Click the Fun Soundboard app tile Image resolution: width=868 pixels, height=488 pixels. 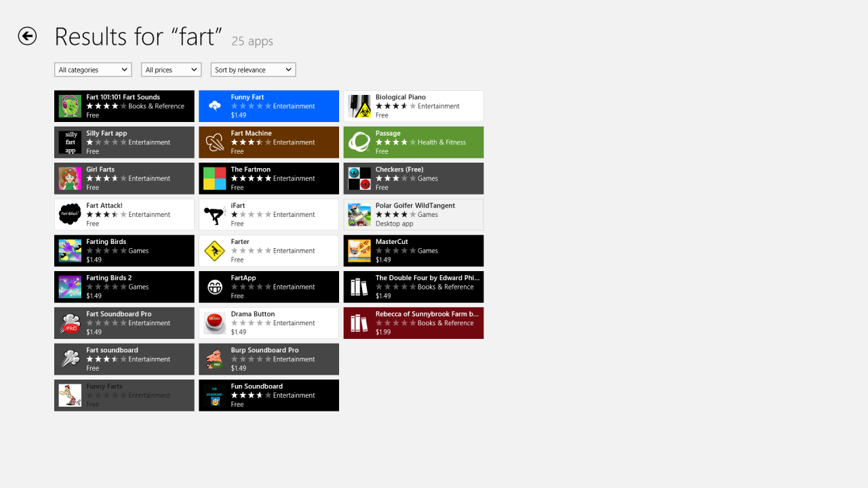[x=269, y=395]
